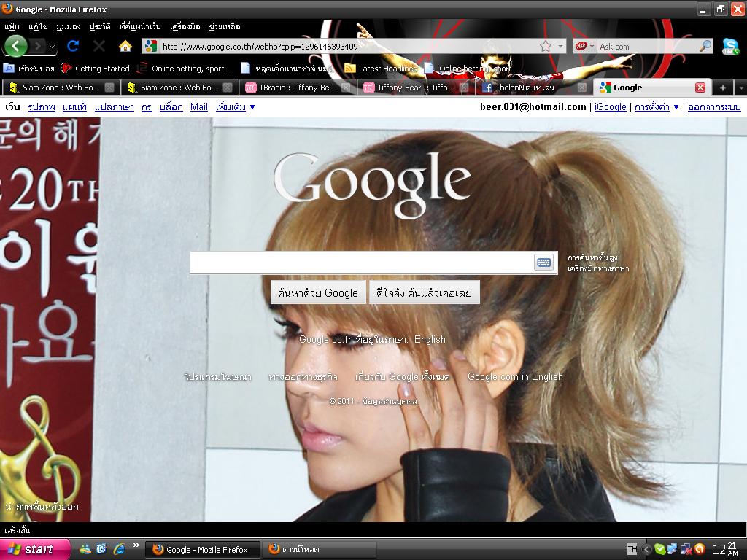Open the เข้าชมบ่อย Most Visited bookmark
This screenshot has width=747, height=560.
click(x=29, y=69)
